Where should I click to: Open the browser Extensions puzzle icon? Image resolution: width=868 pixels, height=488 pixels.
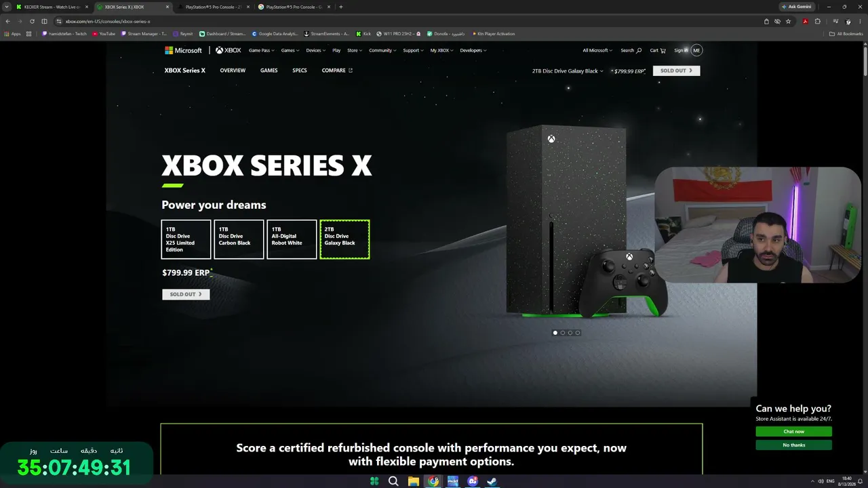817,21
